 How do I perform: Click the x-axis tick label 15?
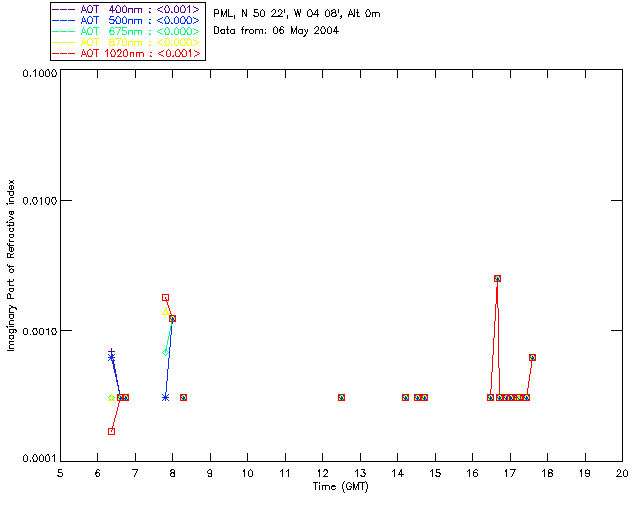[x=435, y=473]
